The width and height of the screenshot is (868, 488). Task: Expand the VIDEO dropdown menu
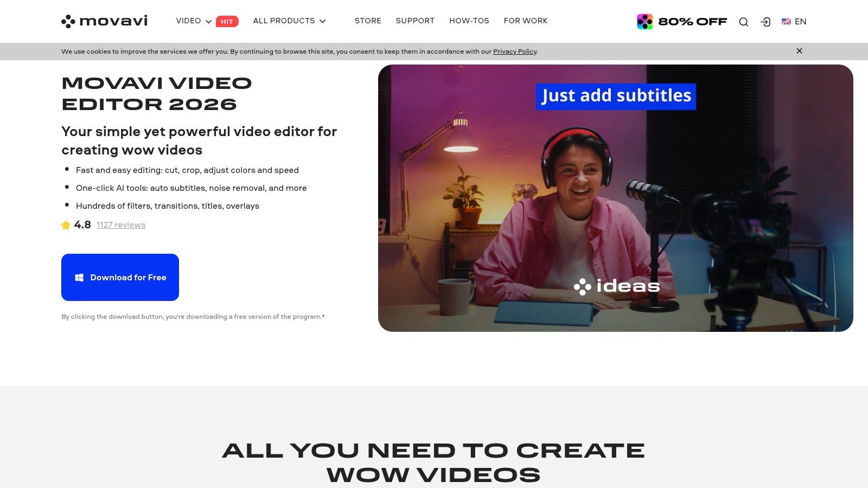pyautogui.click(x=194, y=21)
